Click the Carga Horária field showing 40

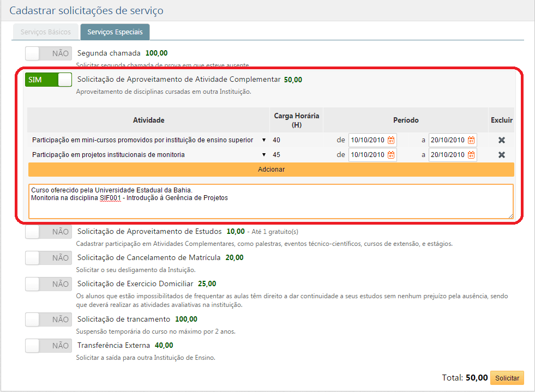click(294, 140)
